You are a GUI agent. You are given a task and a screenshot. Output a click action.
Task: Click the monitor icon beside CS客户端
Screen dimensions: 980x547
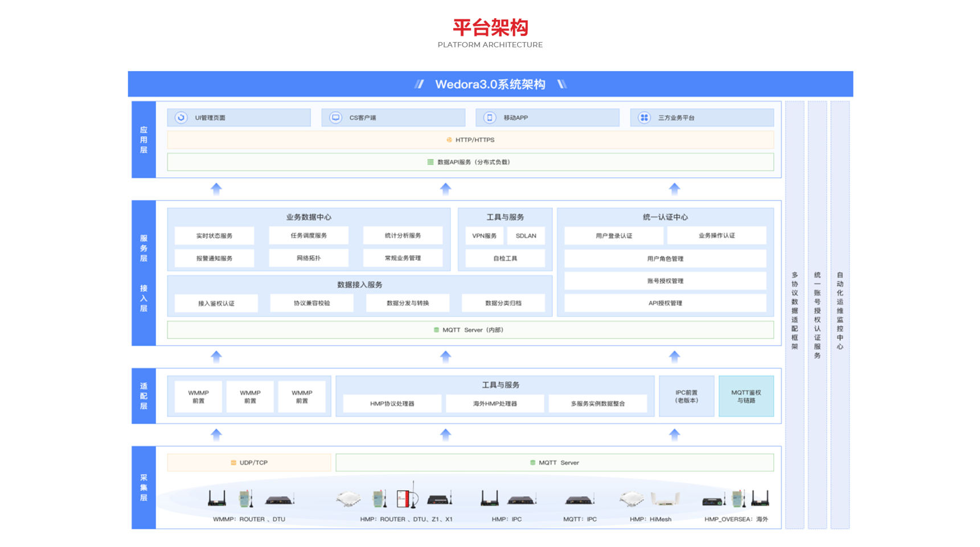pos(335,117)
